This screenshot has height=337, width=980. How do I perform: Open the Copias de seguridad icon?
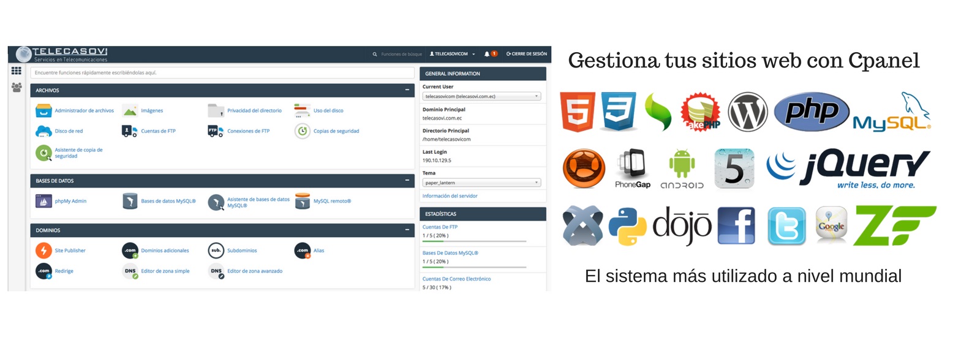pyautogui.click(x=303, y=131)
